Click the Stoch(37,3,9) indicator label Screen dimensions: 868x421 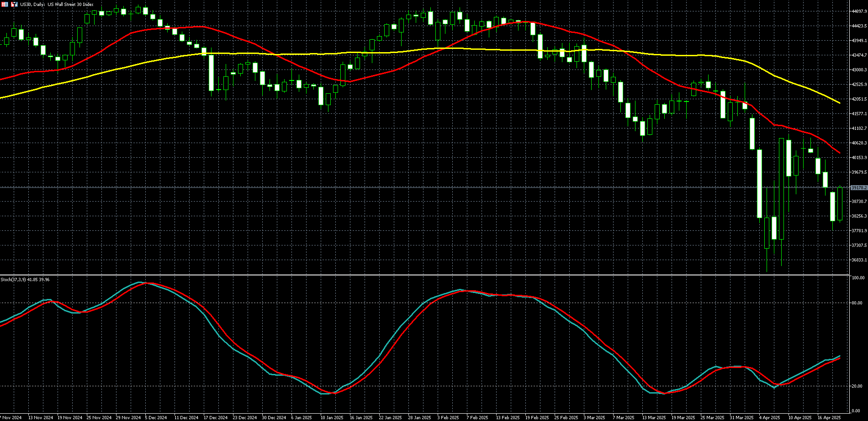tap(25, 279)
